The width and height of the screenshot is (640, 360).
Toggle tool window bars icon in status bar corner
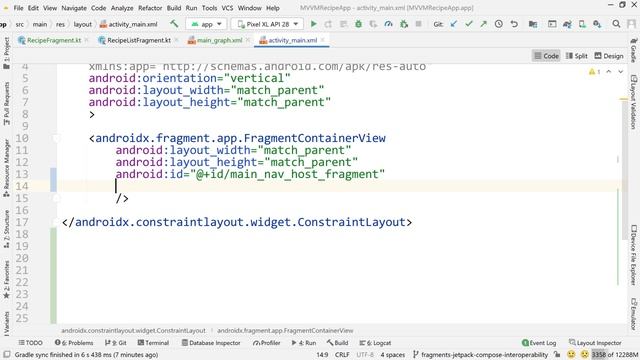[x=7, y=354]
